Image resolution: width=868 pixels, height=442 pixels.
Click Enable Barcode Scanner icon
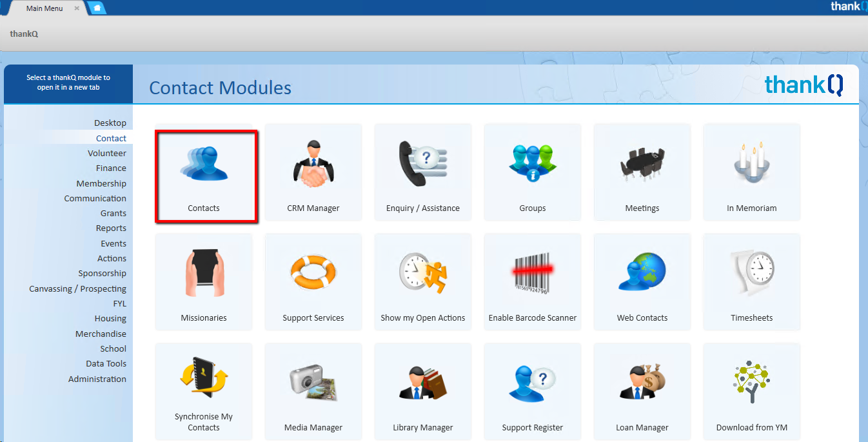tap(533, 282)
